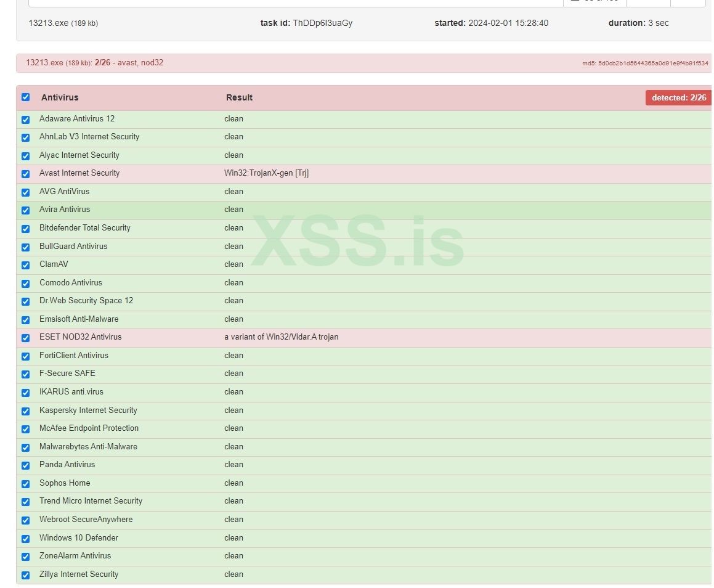Screen dimensions: 714x588
Task: Click the md5 hash value
Action: coord(653,63)
